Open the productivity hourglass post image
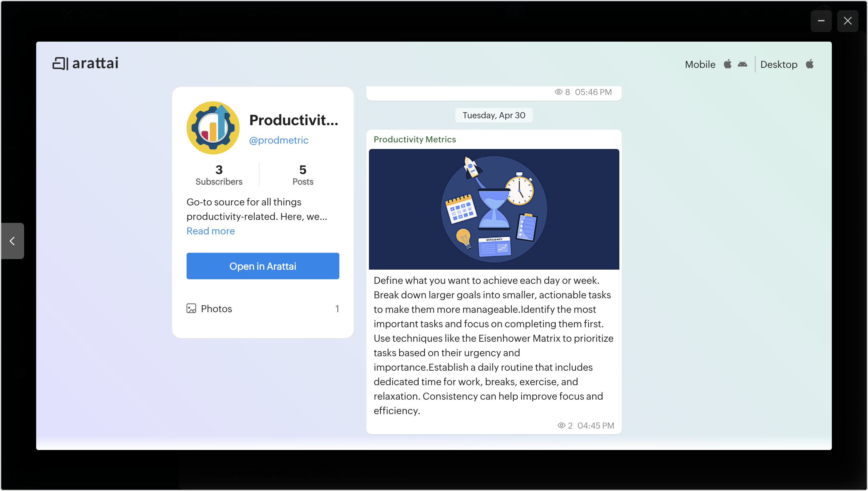This screenshot has height=491, width=868. (x=494, y=209)
